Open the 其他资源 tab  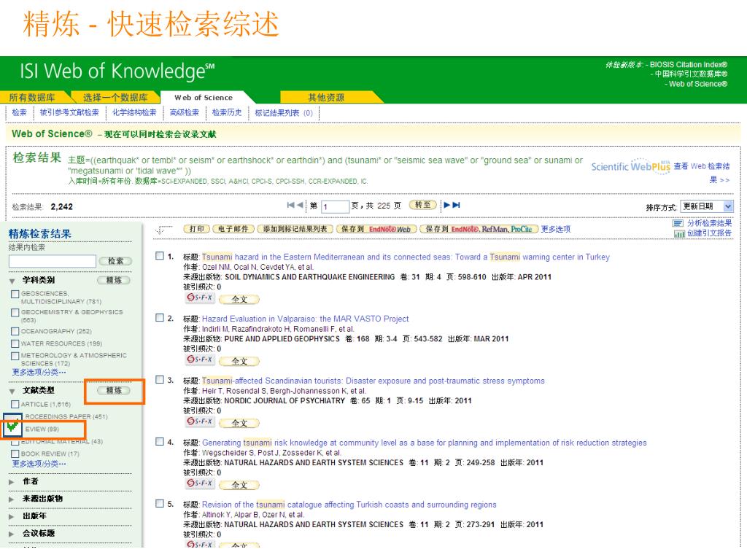coord(326,98)
